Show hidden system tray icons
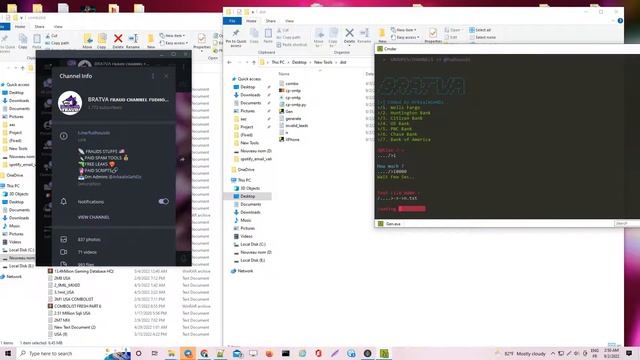This screenshot has height=360, width=640. coord(553,353)
